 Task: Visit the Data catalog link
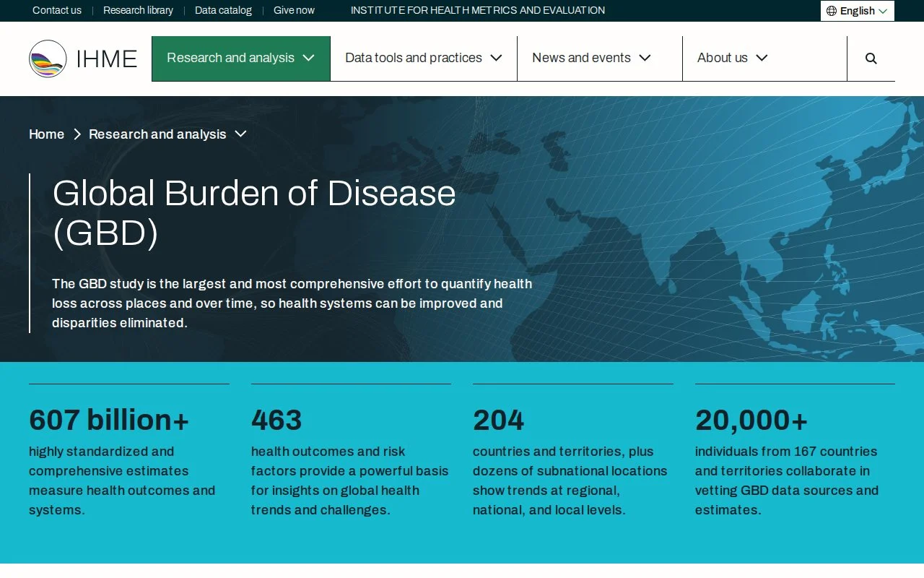point(223,10)
